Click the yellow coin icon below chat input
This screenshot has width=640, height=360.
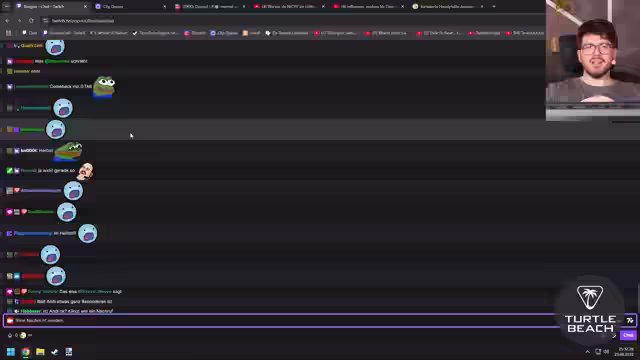point(23,335)
